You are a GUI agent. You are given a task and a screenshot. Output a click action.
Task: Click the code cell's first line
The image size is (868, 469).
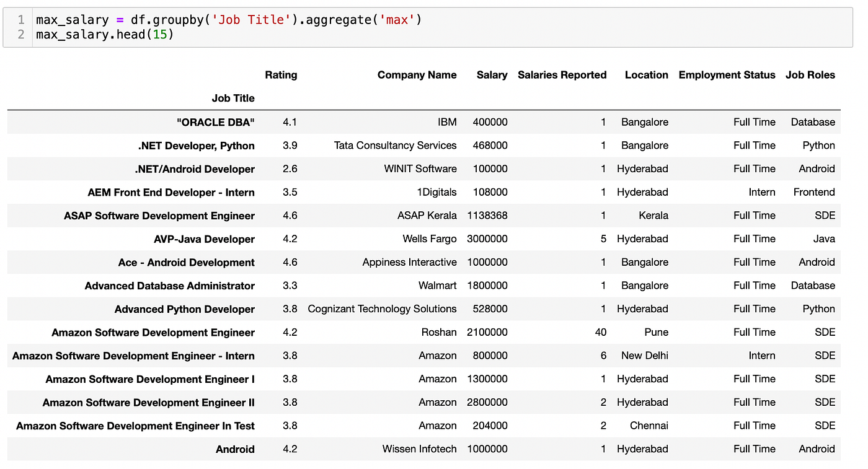point(228,20)
